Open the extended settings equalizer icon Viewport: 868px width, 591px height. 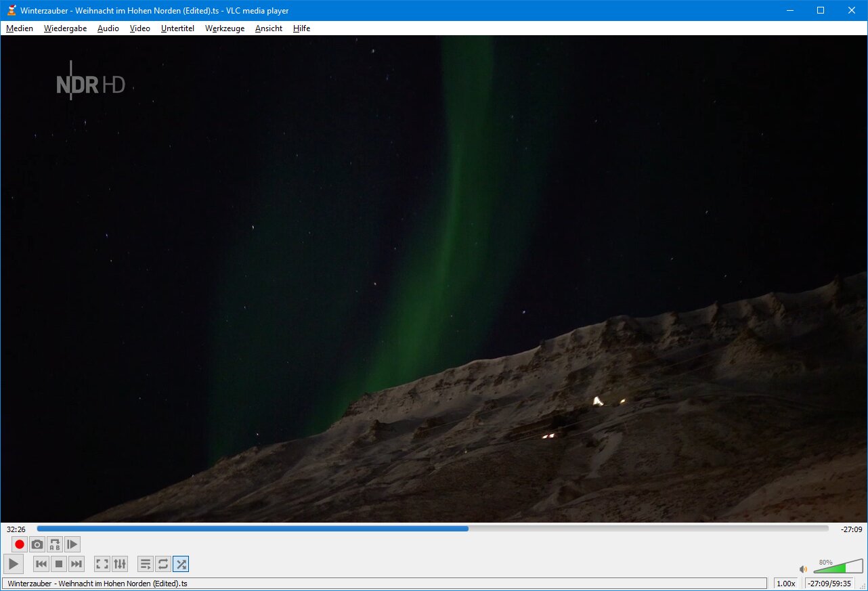120,564
